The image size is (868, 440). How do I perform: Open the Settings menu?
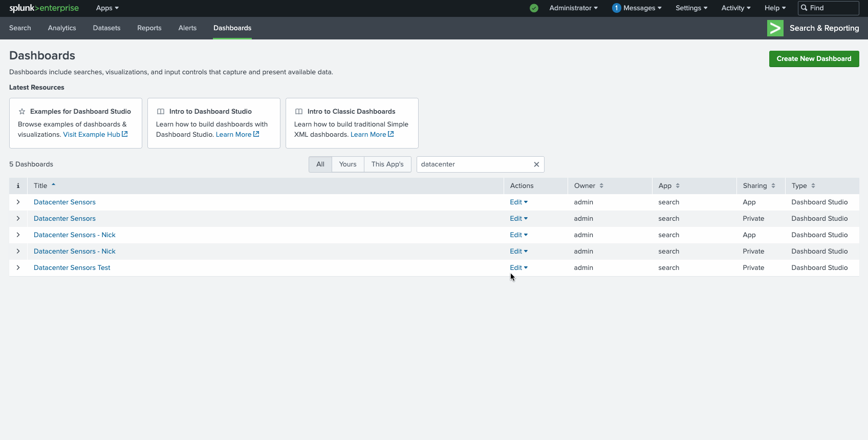click(691, 8)
